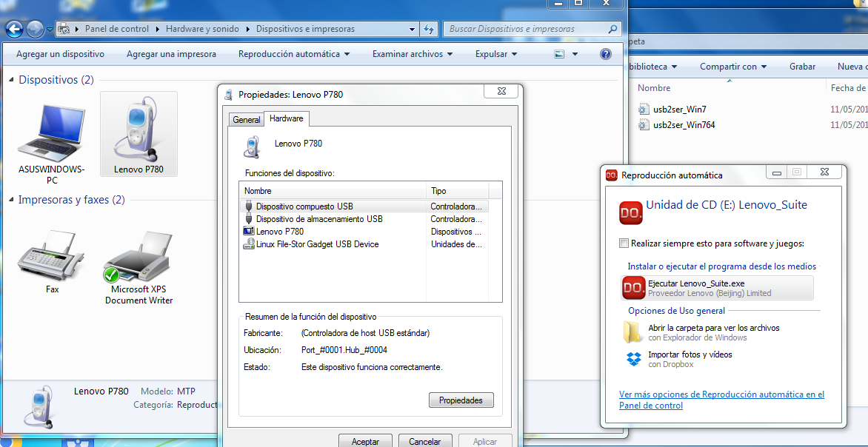
Task: Click Hardware y sonido breadcrumb
Action: [202, 29]
